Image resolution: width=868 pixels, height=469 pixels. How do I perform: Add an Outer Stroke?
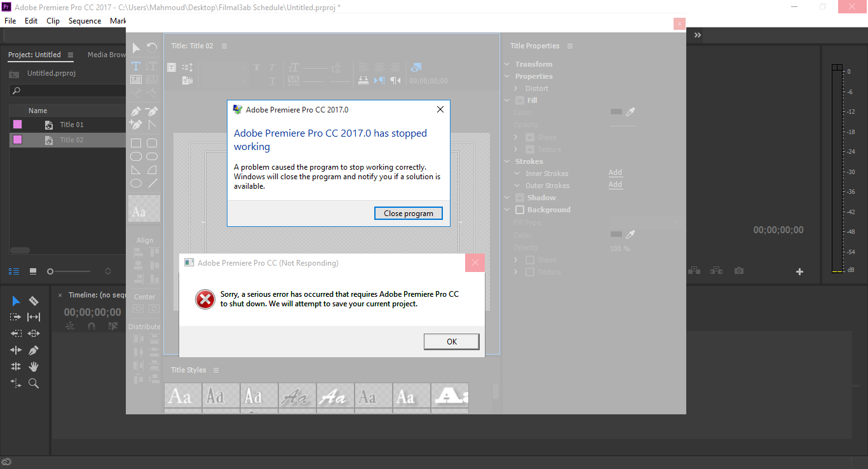(x=615, y=185)
